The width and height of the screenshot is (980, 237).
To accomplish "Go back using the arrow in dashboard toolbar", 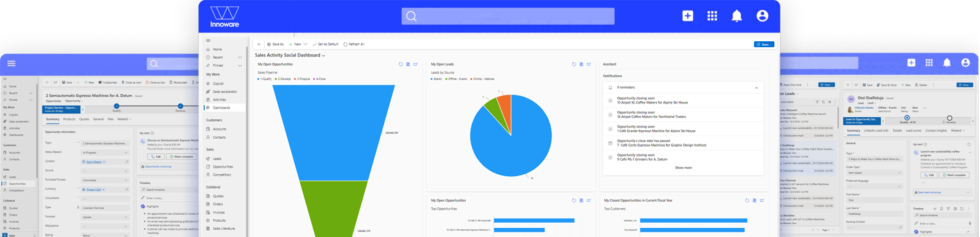I will tap(259, 45).
